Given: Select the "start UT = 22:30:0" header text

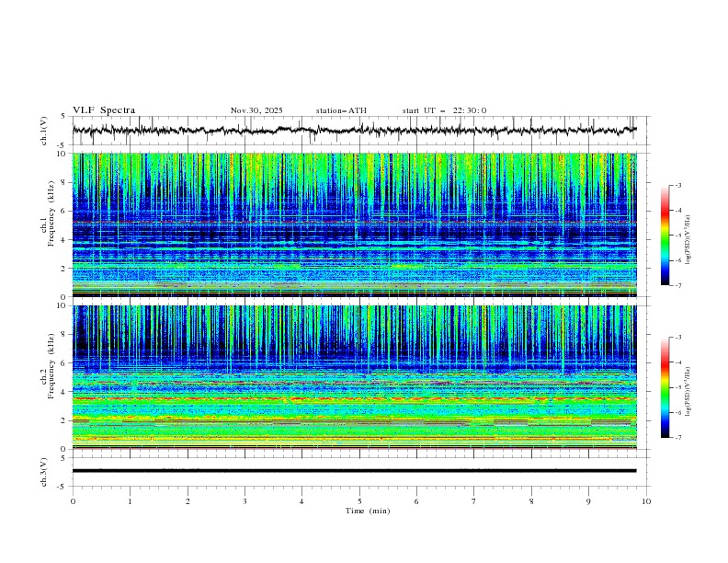Looking at the screenshot, I should pyautogui.click(x=444, y=110).
